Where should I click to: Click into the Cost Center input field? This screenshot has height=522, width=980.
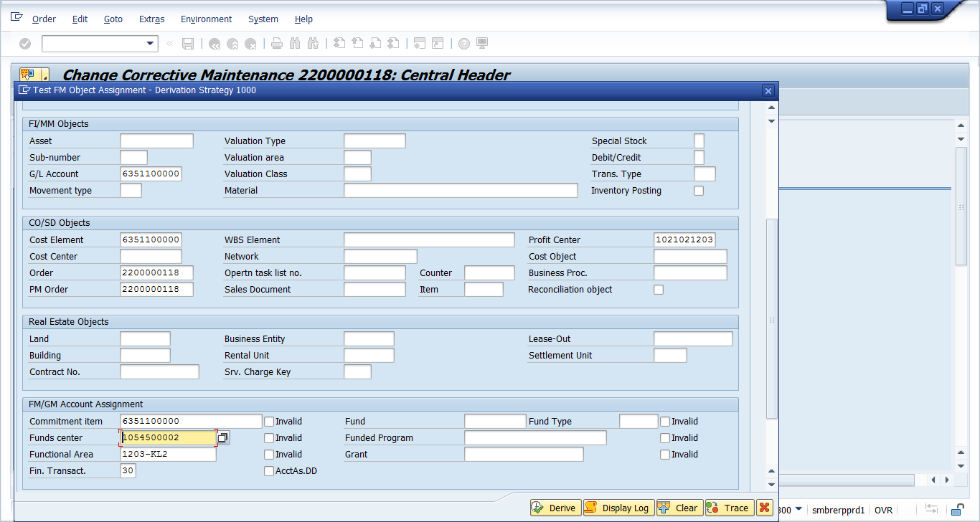coord(151,257)
